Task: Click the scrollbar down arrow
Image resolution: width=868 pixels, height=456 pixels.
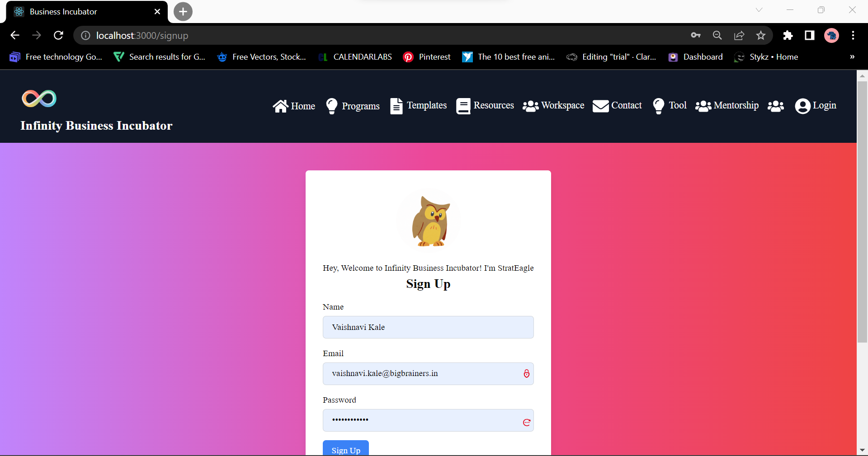Action: [862, 450]
